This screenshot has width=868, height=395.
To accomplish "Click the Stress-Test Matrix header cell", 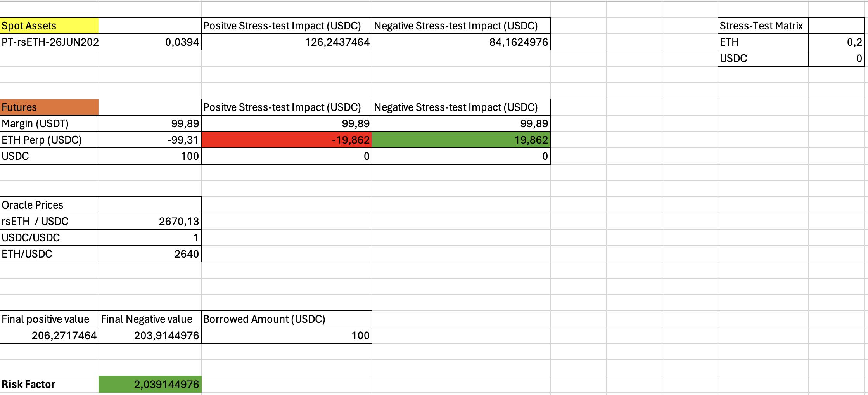I will pos(763,26).
